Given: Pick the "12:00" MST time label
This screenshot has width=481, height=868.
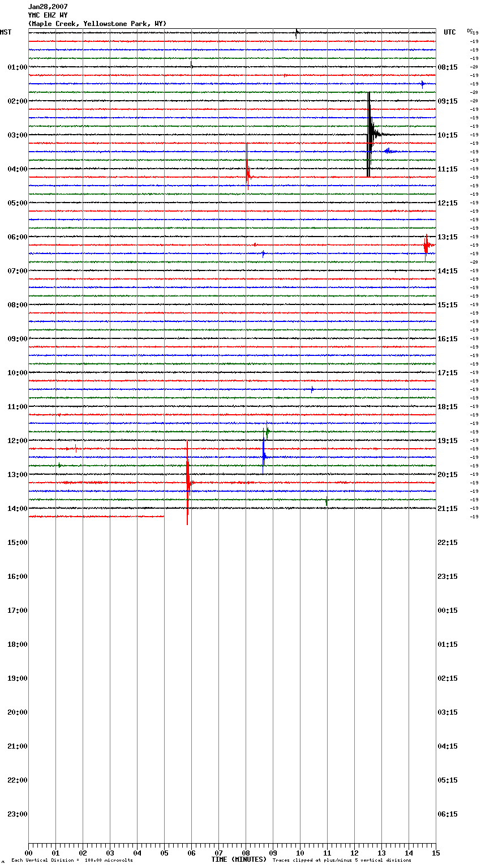Looking at the screenshot, I should (x=18, y=441).
